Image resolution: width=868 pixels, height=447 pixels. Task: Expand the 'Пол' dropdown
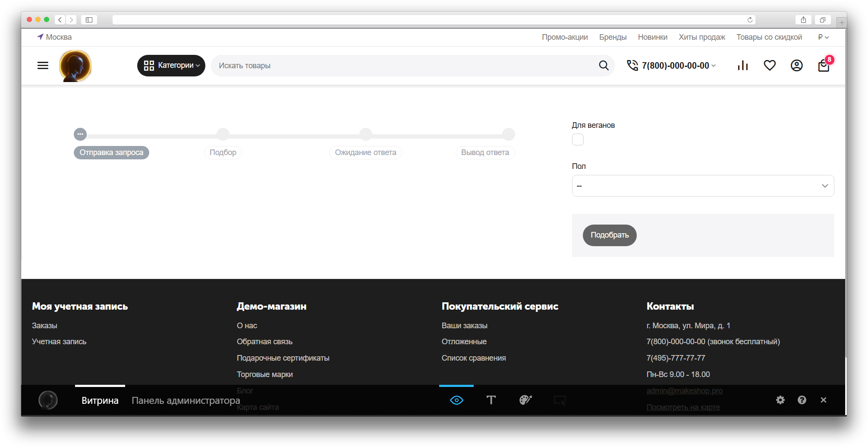tap(703, 186)
